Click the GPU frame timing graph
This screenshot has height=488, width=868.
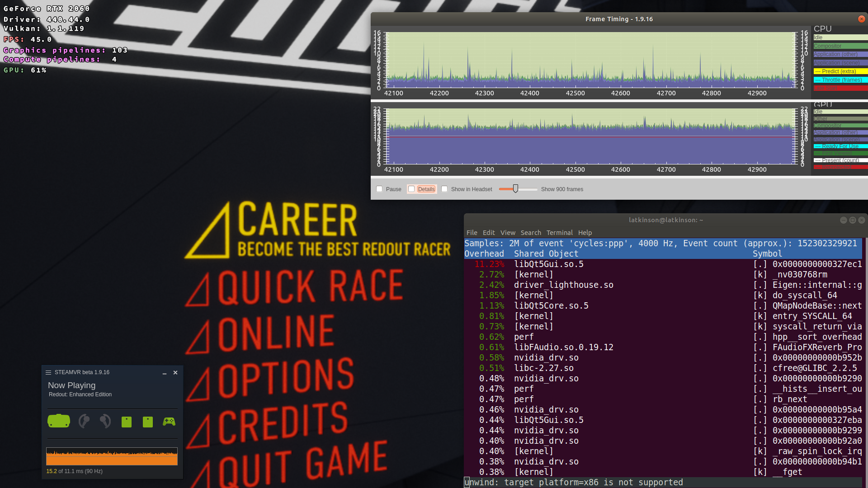click(x=591, y=136)
